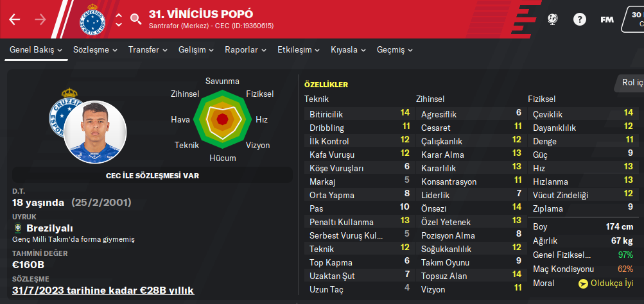Expand the Genel Bakış dropdown
Viewport: 644px width, 304px height.
(x=36, y=49)
